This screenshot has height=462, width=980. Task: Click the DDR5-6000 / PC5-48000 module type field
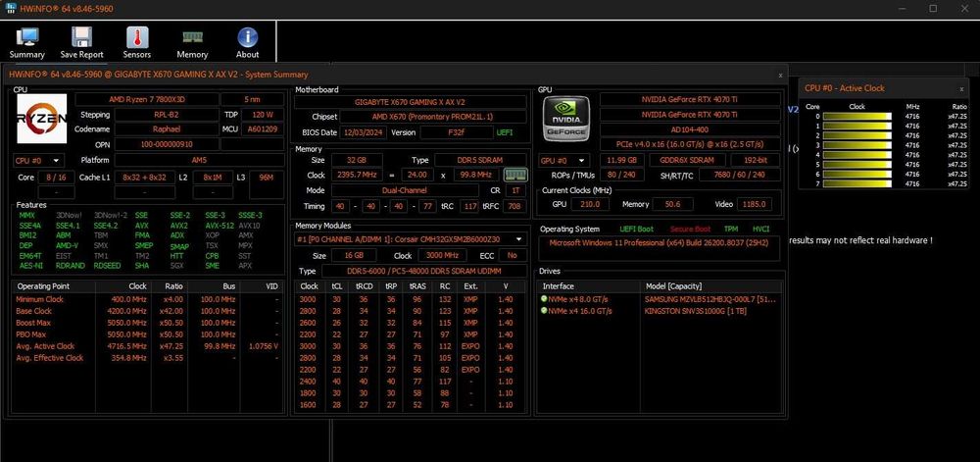(423, 272)
